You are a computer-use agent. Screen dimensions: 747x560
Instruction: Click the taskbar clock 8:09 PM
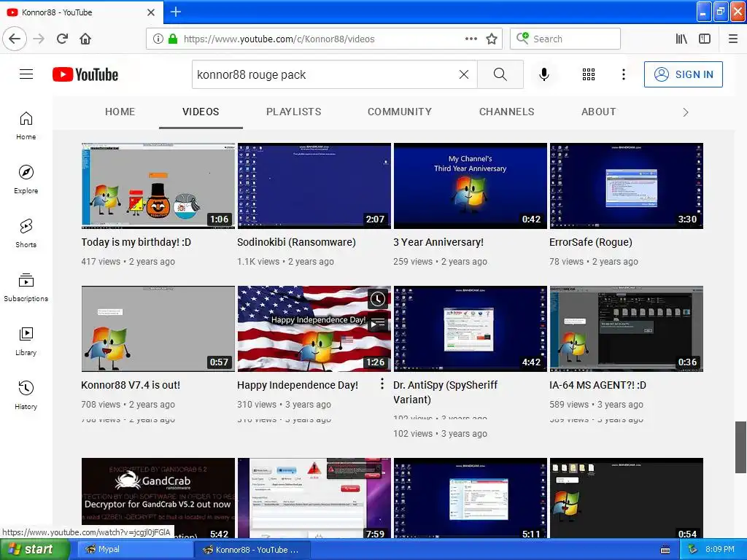pos(720,549)
